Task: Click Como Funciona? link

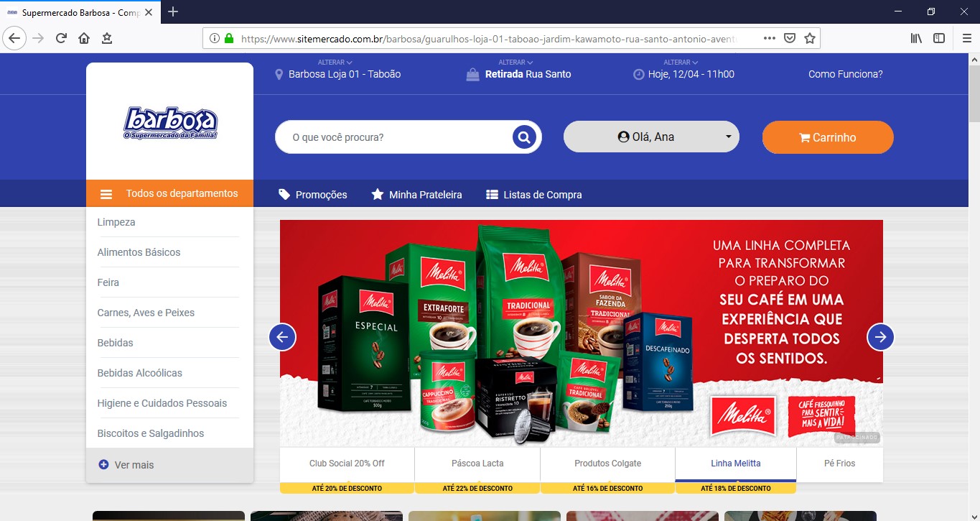Action: pos(846,74)
